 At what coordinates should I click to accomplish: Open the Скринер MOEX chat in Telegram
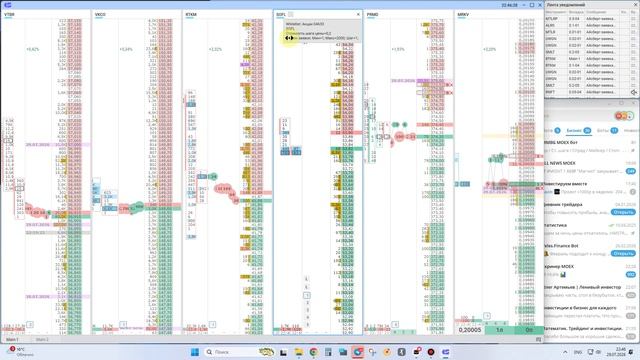pyautogui.click(x=591, y=270)
